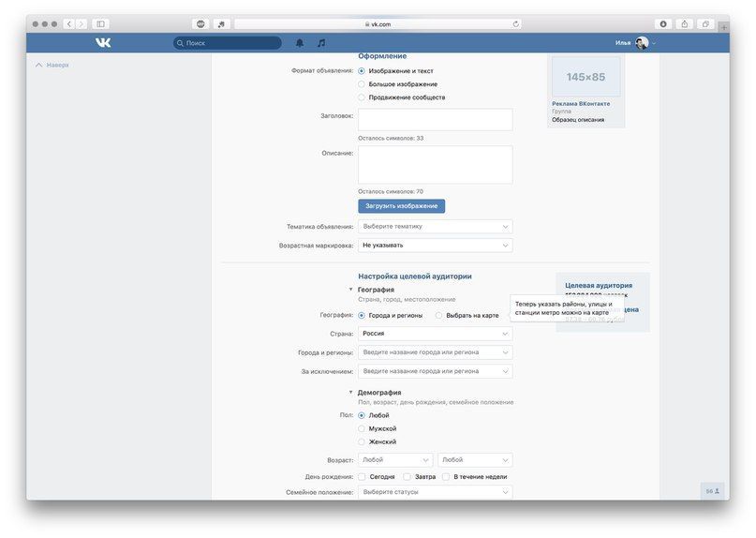The height and width of the screenshot is (538, 756).
Task: Open Реклама ВКонтакте preview link
Action: pos(581,103)
